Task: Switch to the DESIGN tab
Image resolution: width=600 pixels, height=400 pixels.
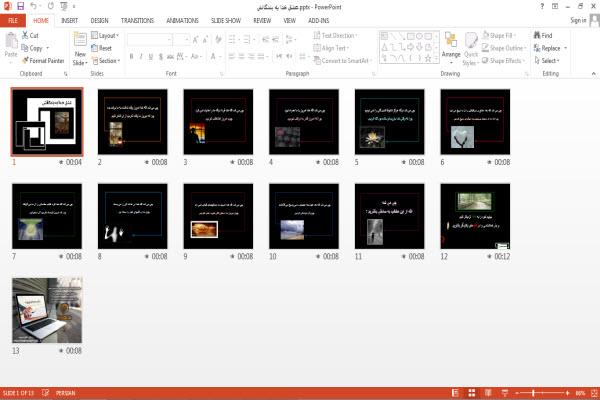Action: [x=99, y=21]
